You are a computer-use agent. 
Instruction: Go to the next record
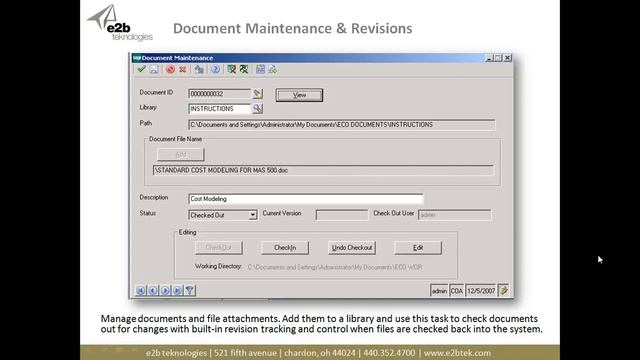tap(165, 290)
